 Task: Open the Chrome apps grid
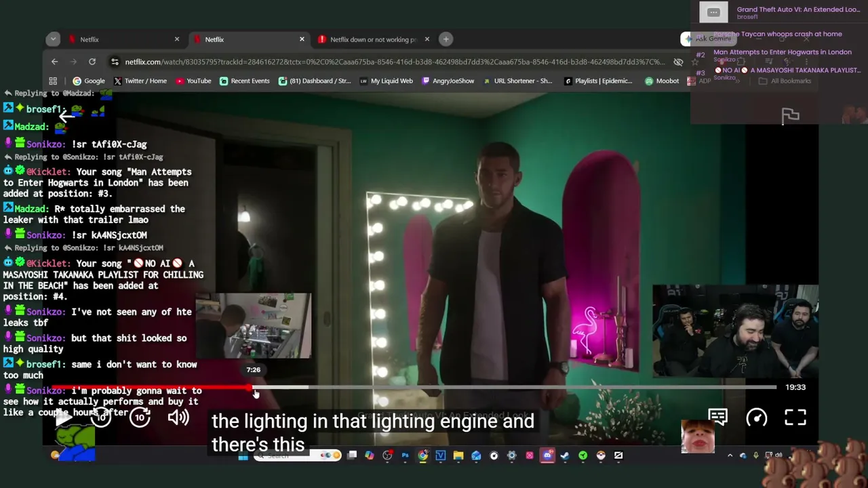click(x=53, y=81)
